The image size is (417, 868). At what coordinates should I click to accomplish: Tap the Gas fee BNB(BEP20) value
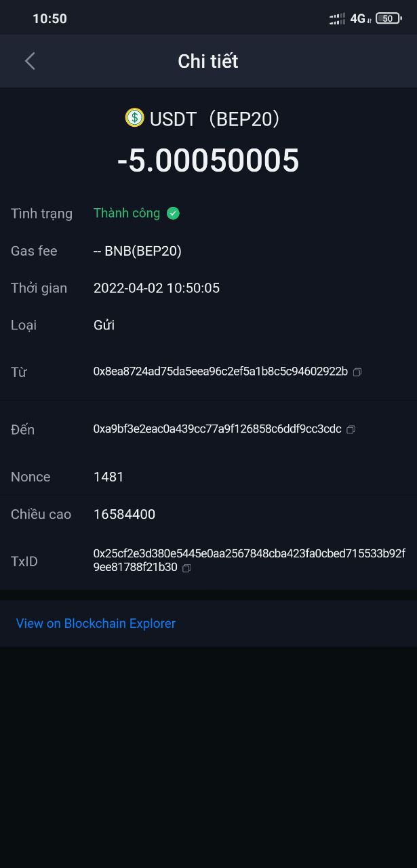(138, 251)
